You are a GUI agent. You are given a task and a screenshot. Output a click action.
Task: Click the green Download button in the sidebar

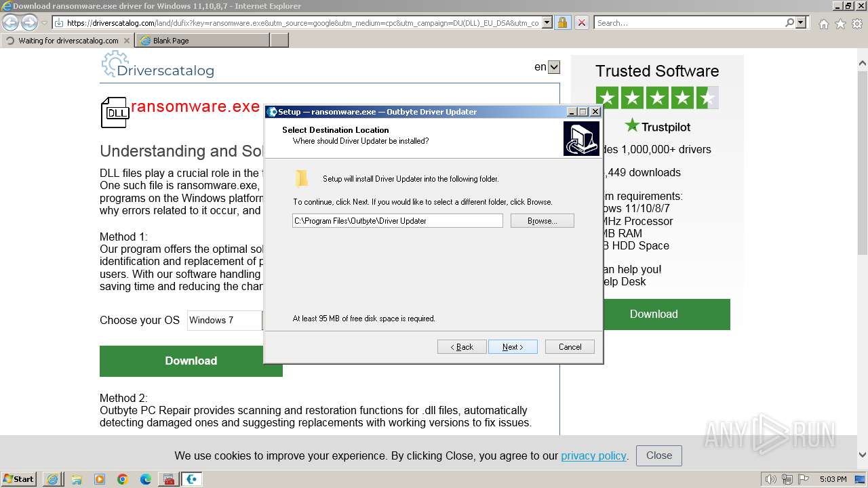click(x=666, y=314)
